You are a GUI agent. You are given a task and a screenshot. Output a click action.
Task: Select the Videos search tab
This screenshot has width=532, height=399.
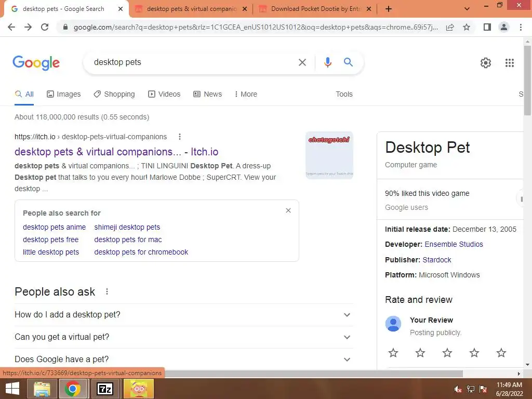coord(164,94)
